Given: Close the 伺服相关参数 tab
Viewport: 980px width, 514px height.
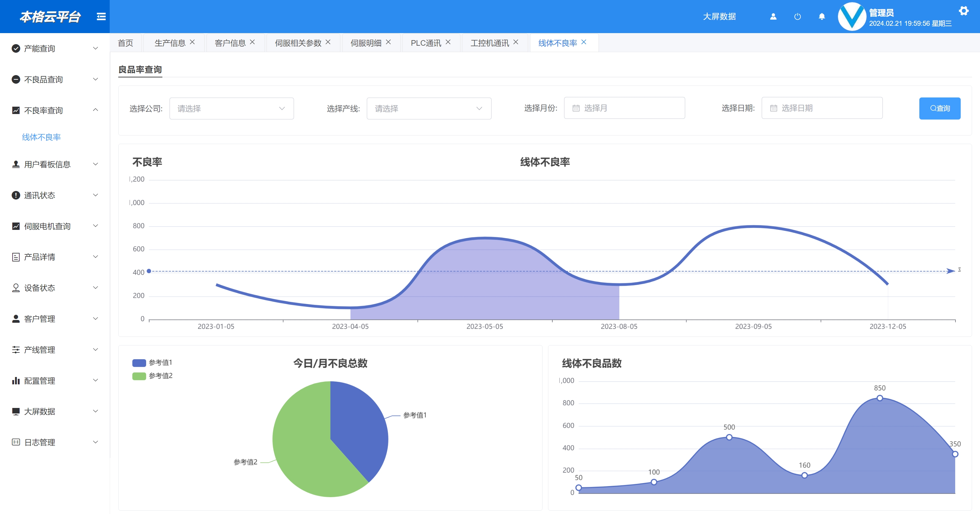Looking at the screenshot, I should 328,42.
